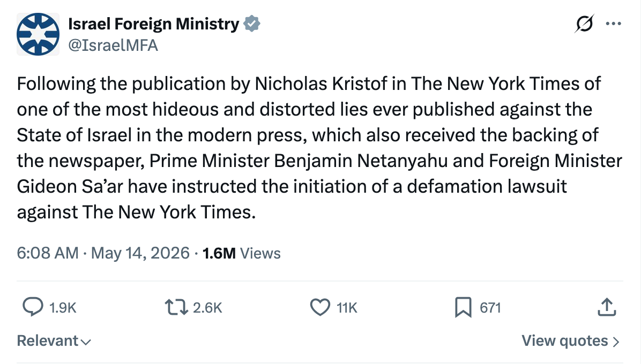Open the Israel Foreign Ministry profile avatar

[x=38, y=34]
